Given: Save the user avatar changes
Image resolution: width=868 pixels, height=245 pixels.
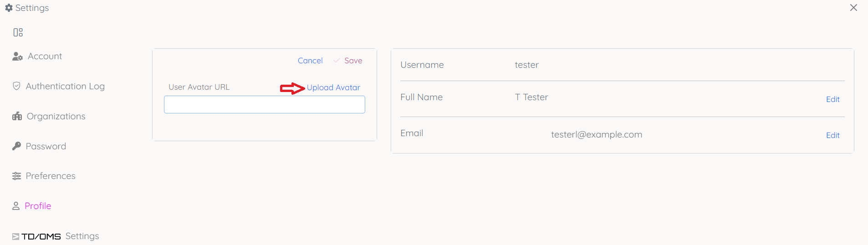Looking at the screenshot, I should tap(353, 61).
